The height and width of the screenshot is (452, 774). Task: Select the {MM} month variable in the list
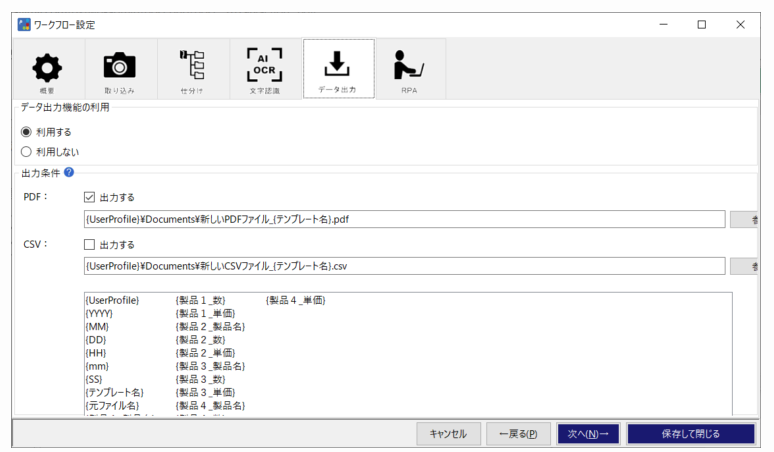coord(97,327)
